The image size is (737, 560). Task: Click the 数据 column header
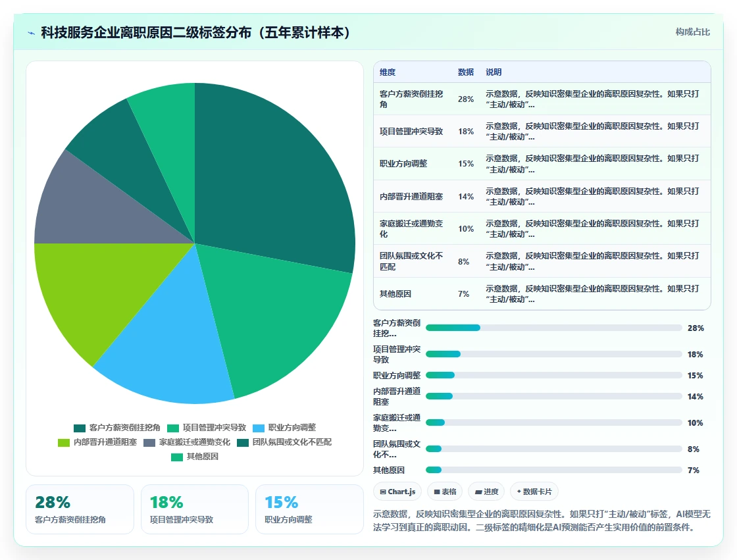tap(465, 72)
